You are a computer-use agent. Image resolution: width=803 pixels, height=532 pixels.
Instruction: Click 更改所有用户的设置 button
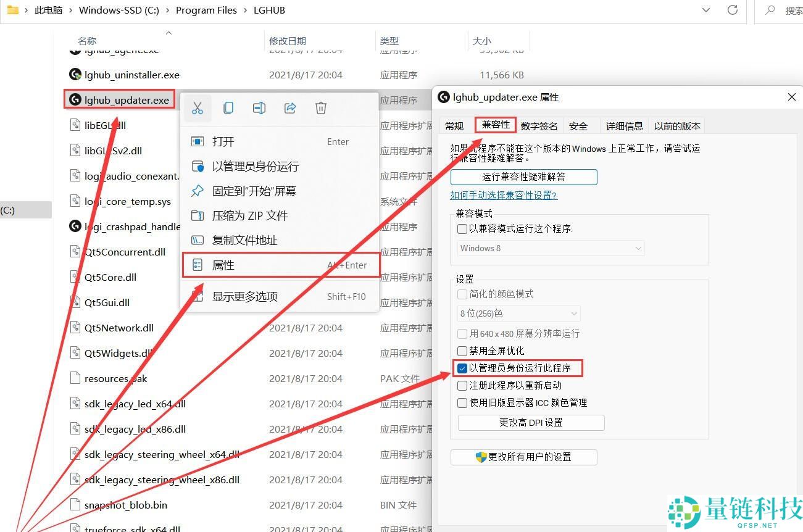(524, 457)
